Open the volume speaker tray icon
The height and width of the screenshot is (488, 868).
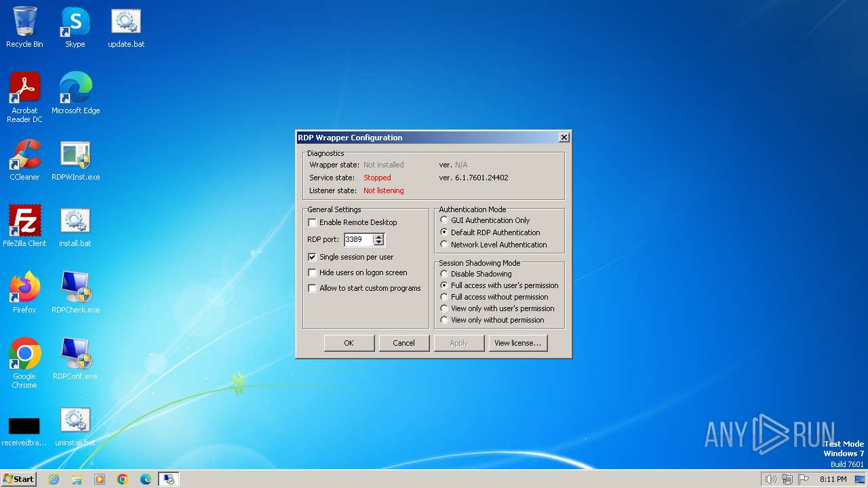(770, 479)
